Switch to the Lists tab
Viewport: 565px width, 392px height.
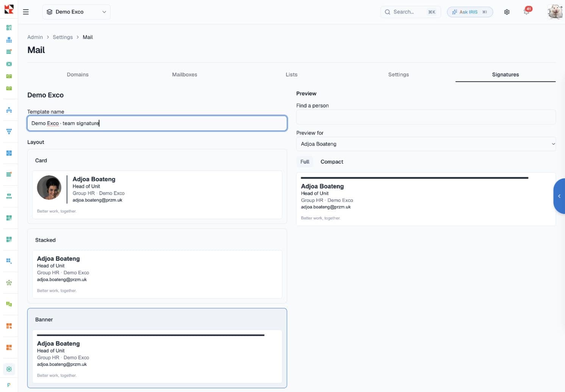[292, 75]
